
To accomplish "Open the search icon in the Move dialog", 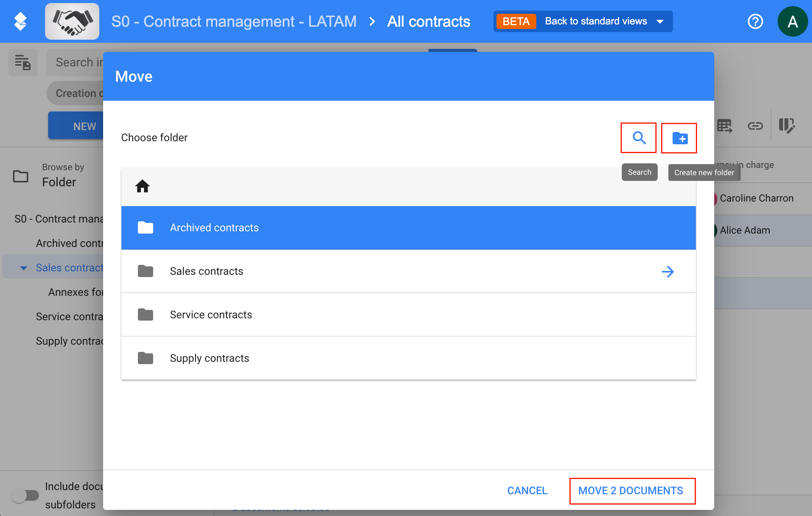I will click(x=639, y=138).
